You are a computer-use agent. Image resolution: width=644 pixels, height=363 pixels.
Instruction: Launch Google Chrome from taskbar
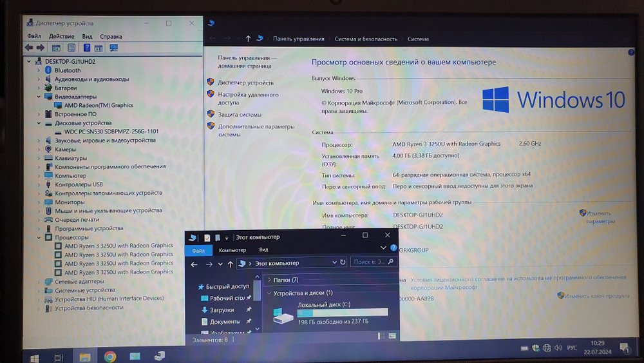point(110,357)
